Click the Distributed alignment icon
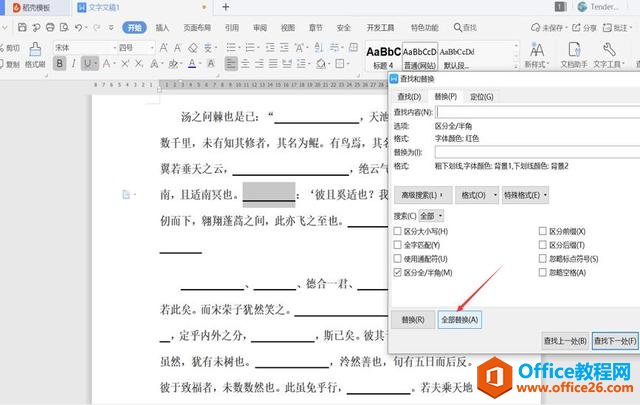Viewport: 640px width, 405px height. coord(287,64)
